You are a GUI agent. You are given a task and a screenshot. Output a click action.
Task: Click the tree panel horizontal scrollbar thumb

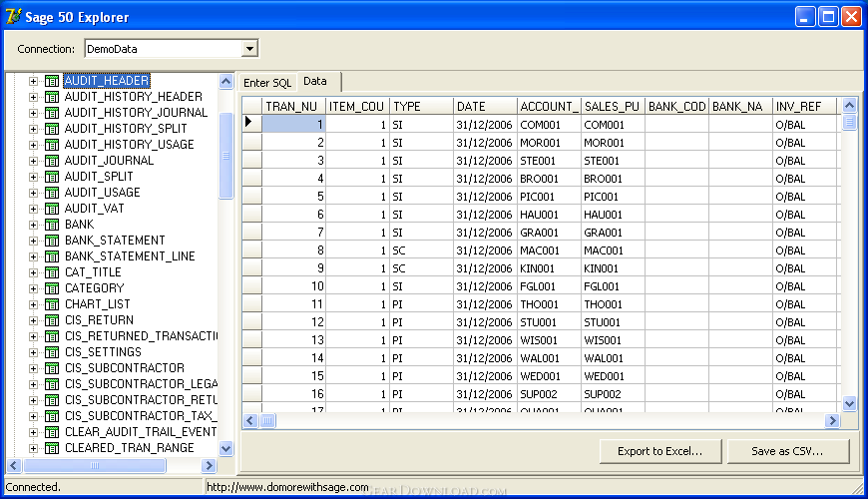click(95, 466)
